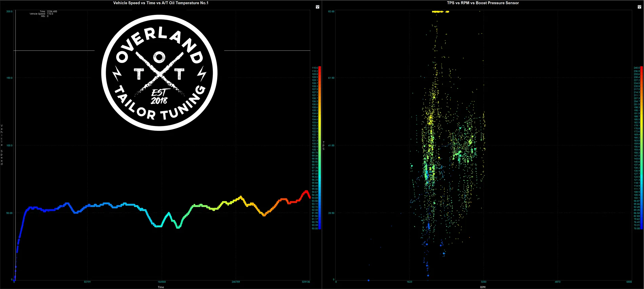Click the 4873 tick on RPM axis
644x289 pixels.
point(558,282)
